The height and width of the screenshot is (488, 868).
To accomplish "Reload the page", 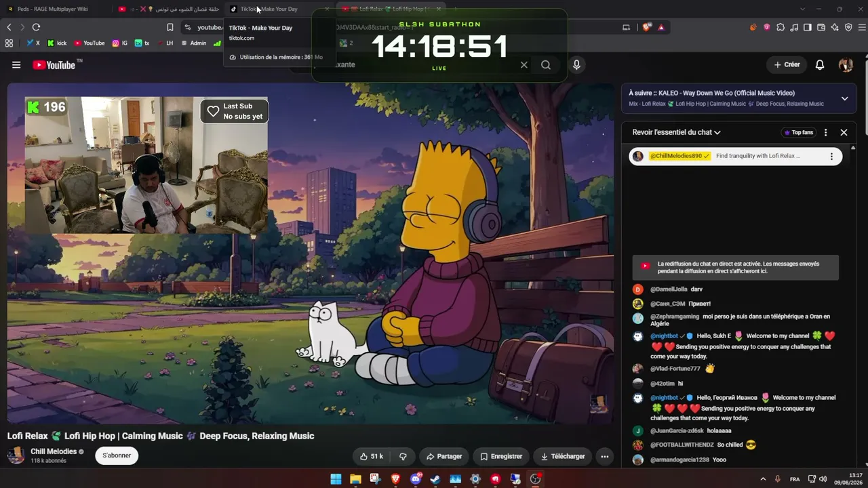I will coord(36,27).
